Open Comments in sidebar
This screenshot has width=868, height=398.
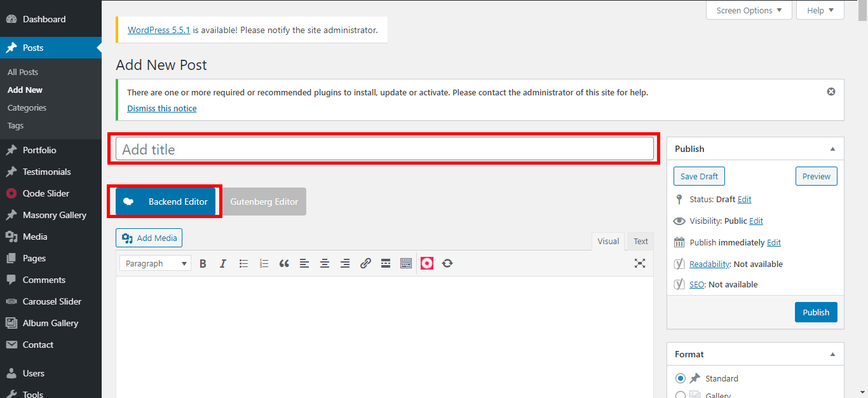pos(51,280)
